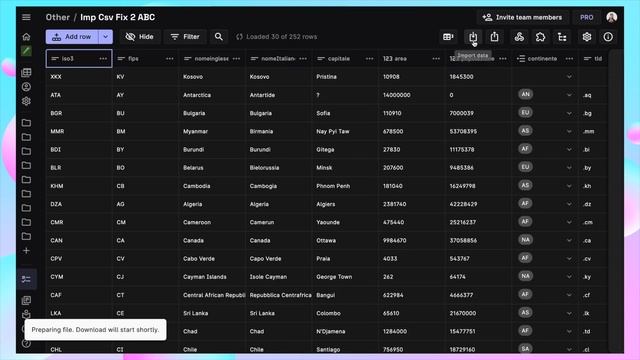The height and width of the screenshot is (360, 640).
Task: Click the population value 37058856
Action: click(478, 240)
